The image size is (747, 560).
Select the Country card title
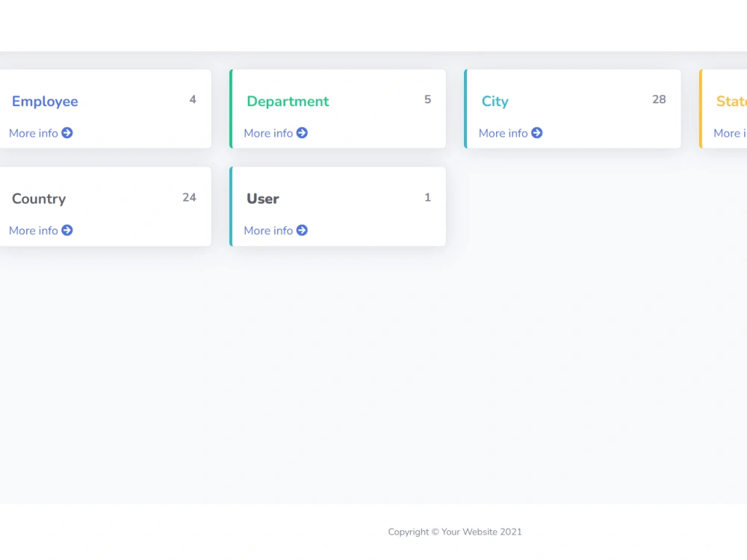[39, 199]
